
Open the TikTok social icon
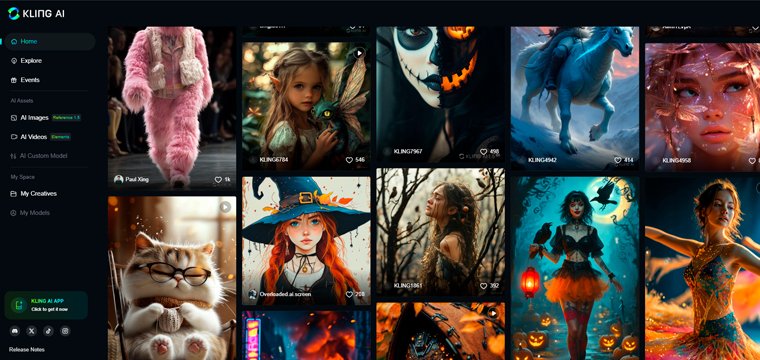48,331
